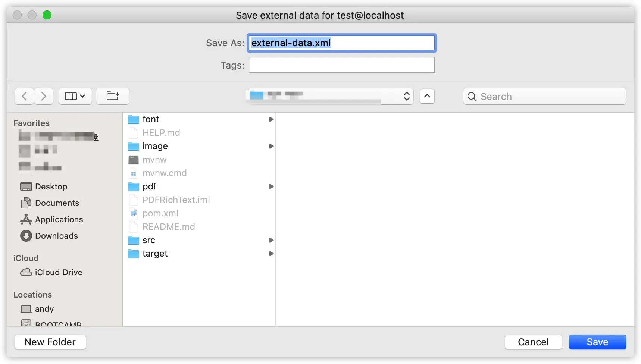The image size is (641, 364).
Task: Click the forward navigation arrow
Action: coord(44,96)
